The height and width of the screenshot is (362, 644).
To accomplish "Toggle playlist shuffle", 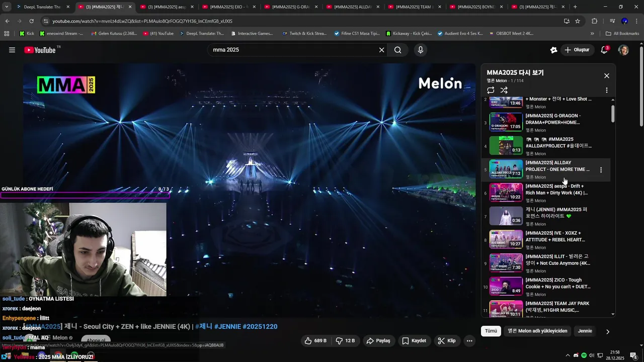I will 504,90.
